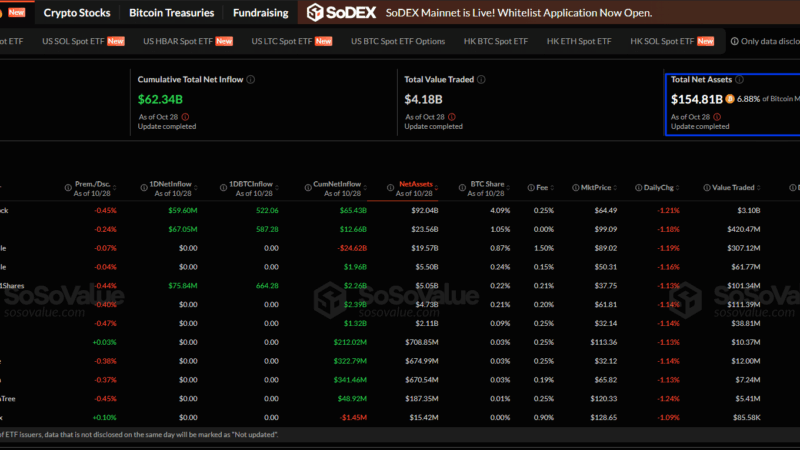Image resolution: width=800 pixels, height=450 pixels.
Task: Click the $4.18B total value traded figure
Action: [x=423, y=99]
